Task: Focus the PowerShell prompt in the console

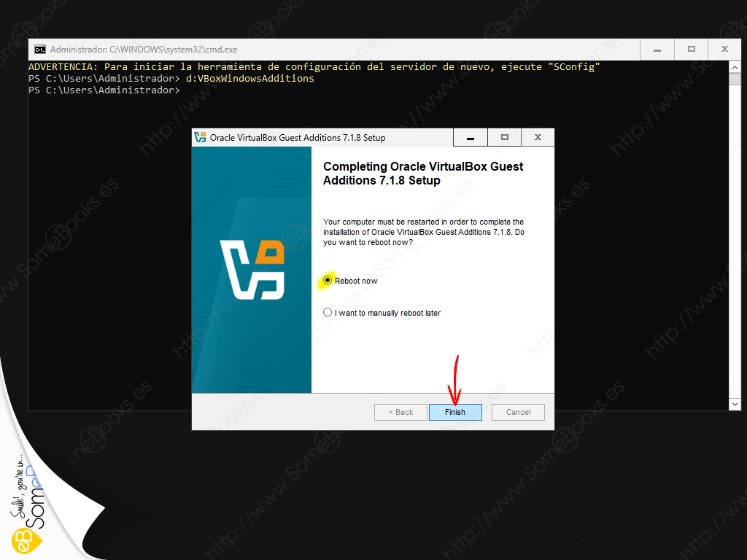Action: 182,90
